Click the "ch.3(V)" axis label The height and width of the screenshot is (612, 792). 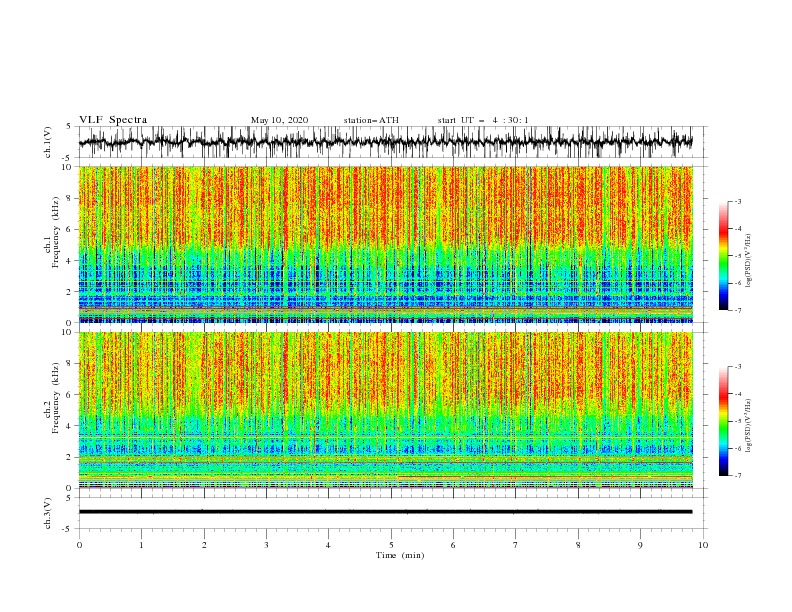(48, 513)
